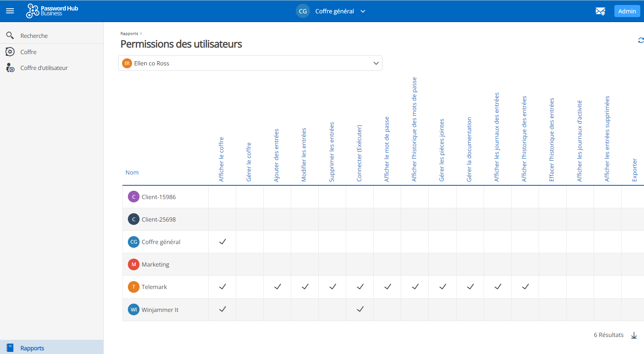
Task: Click Coffre général's Afficher le coffre checkmark
Action: [222, 242]
